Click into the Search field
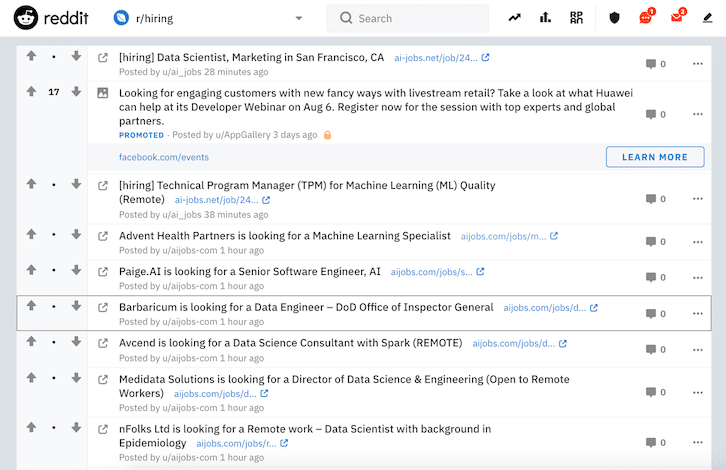 pyautogui.click(x=407, y=19)
